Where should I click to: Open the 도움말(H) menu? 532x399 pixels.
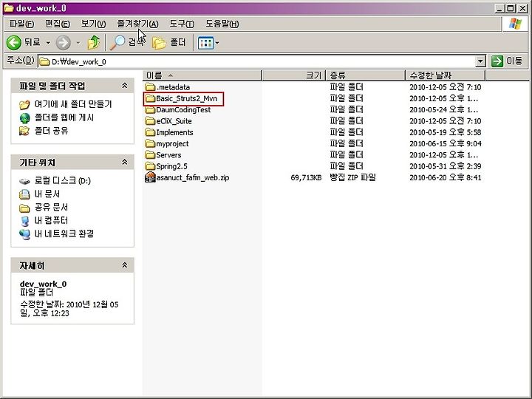[x=222, y=24]
